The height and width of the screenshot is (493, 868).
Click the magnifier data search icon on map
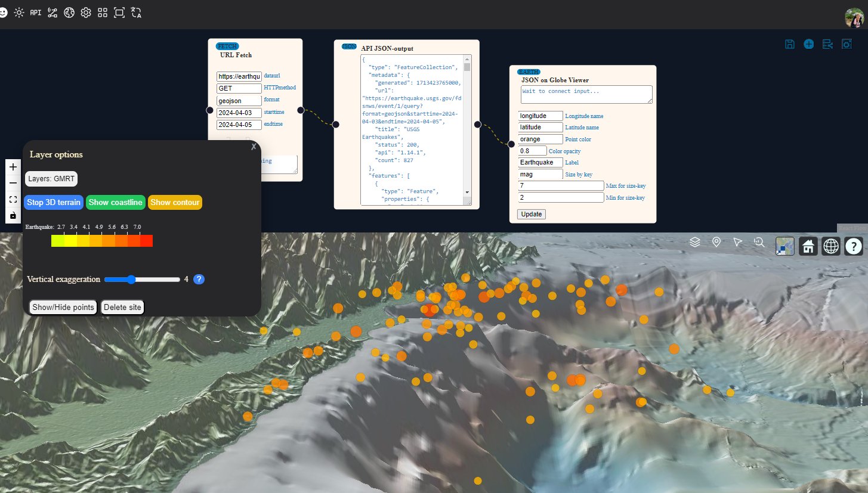pyautogui.click(x=759, y=241)
